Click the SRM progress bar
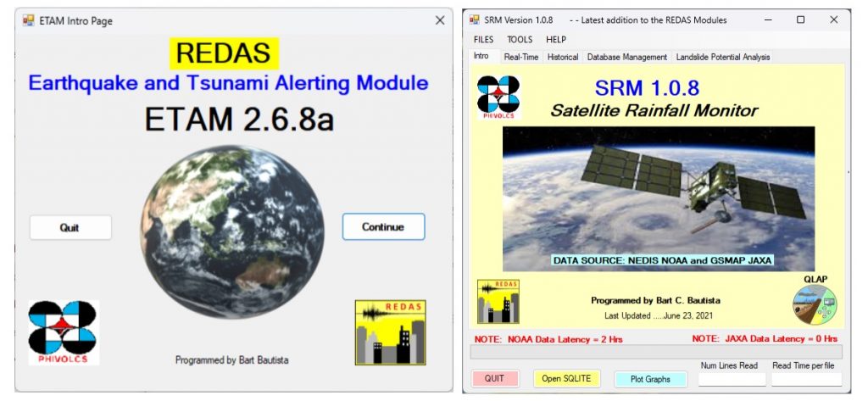Screen dimensions: 868x401 point(656,352)
